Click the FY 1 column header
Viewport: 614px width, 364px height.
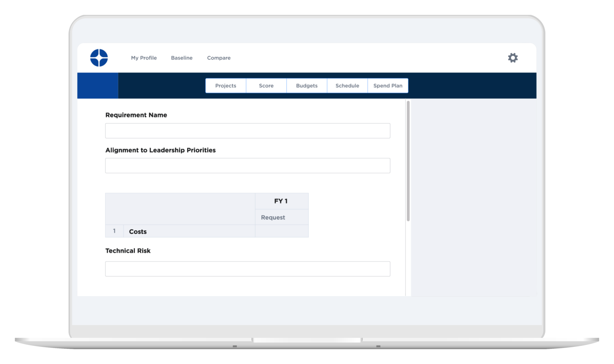281,201
